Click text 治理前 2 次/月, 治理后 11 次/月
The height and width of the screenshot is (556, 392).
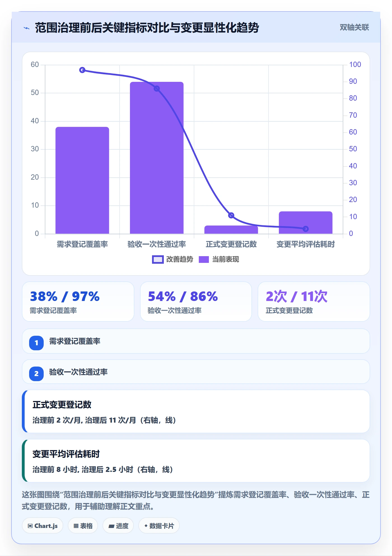tap(84, 420)
